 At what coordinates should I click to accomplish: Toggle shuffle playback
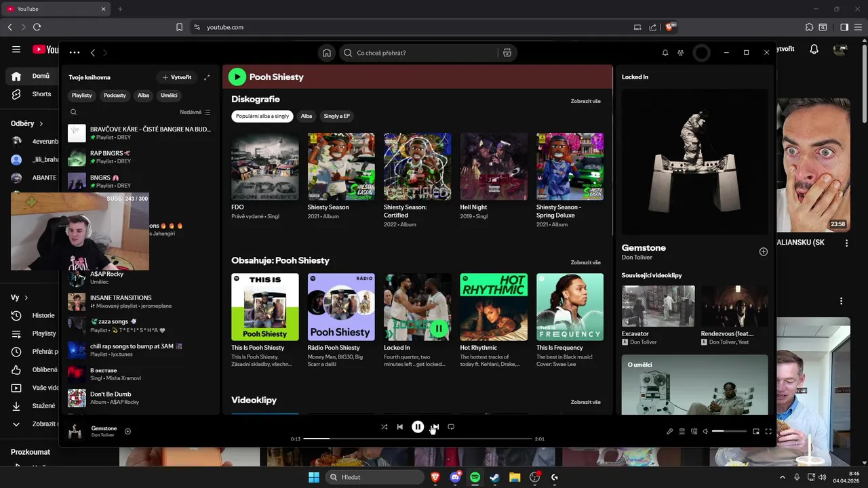click(384, 427)
